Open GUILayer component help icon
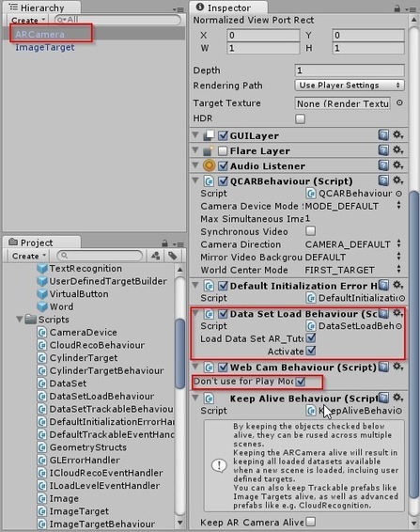 [x=383, y=135]
